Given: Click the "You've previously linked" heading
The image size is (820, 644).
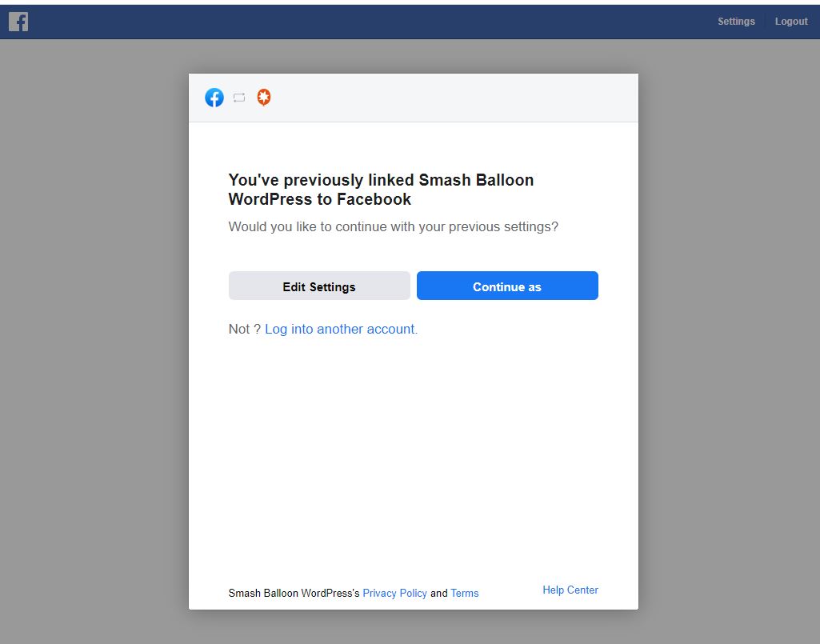Looking at the screenshot, I should tap(381, 190).
